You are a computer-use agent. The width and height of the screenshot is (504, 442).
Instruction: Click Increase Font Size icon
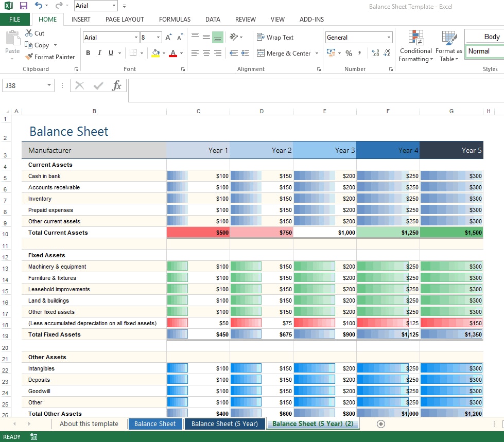168,38
